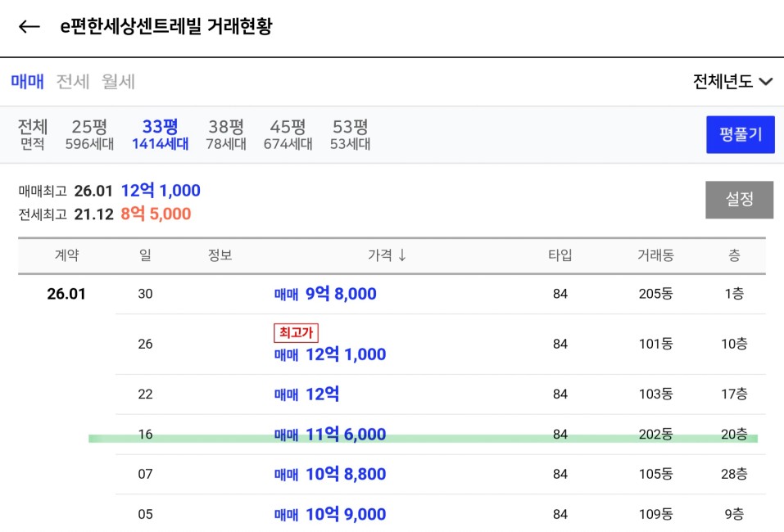Open the 매매 10억 8,800 listing
Screen dimensions: 784x532
tap(330, 474)
